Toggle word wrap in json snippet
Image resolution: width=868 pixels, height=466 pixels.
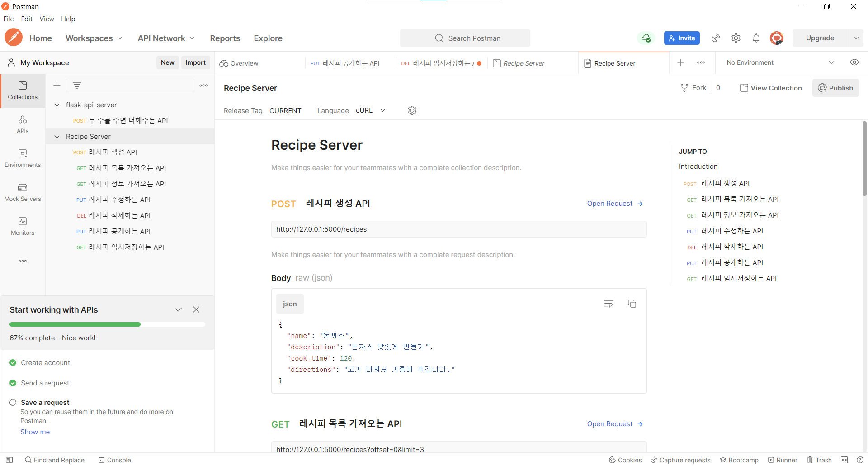609,304
